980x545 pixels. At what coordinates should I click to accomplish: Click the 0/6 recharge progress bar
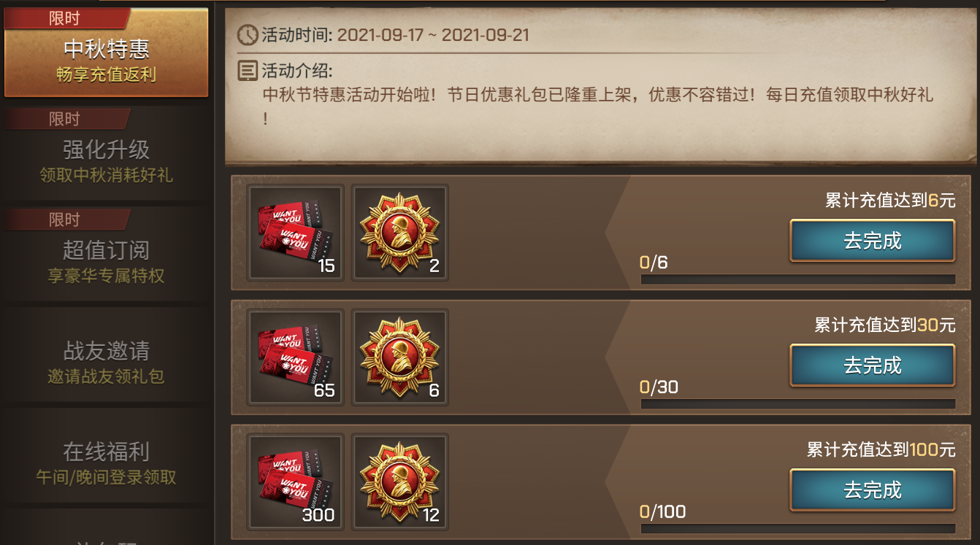coord(798,279)
